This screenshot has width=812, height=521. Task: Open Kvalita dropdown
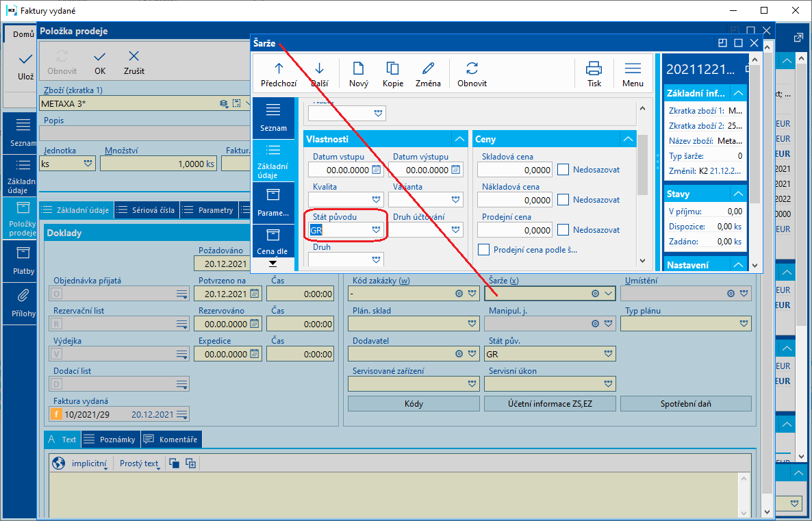(377, 199)
